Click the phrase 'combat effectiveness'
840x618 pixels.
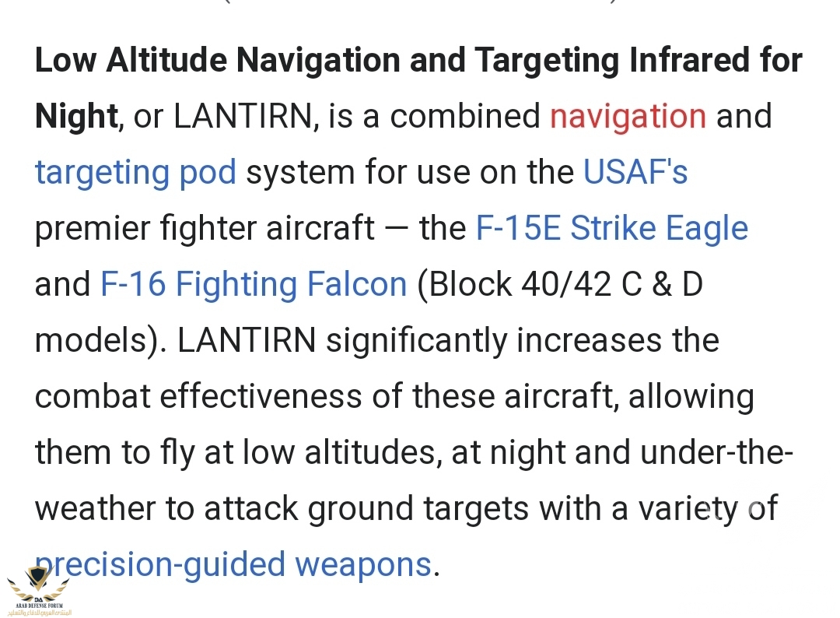198,397
